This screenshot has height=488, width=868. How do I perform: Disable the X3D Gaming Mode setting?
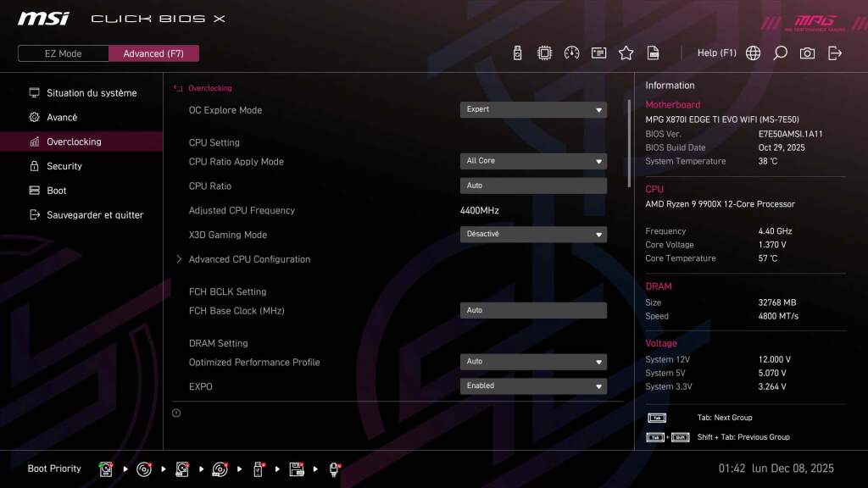tap(533, 235)
